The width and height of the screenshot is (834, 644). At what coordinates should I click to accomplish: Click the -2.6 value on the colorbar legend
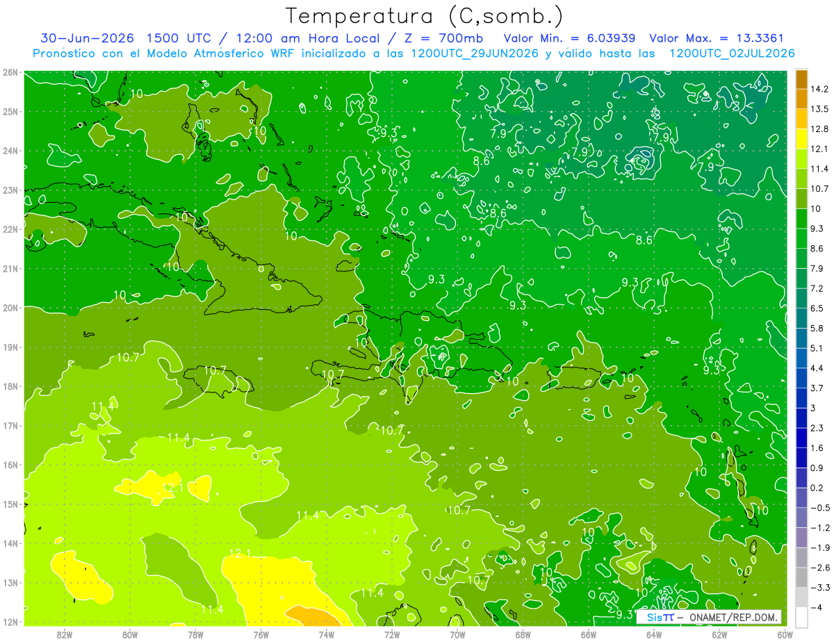click(x=819, y=568)
